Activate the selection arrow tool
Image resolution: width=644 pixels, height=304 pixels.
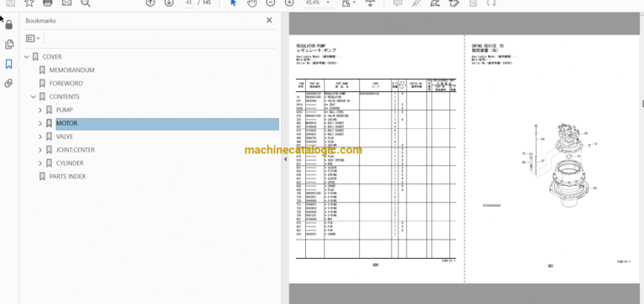tap(233, 3)
